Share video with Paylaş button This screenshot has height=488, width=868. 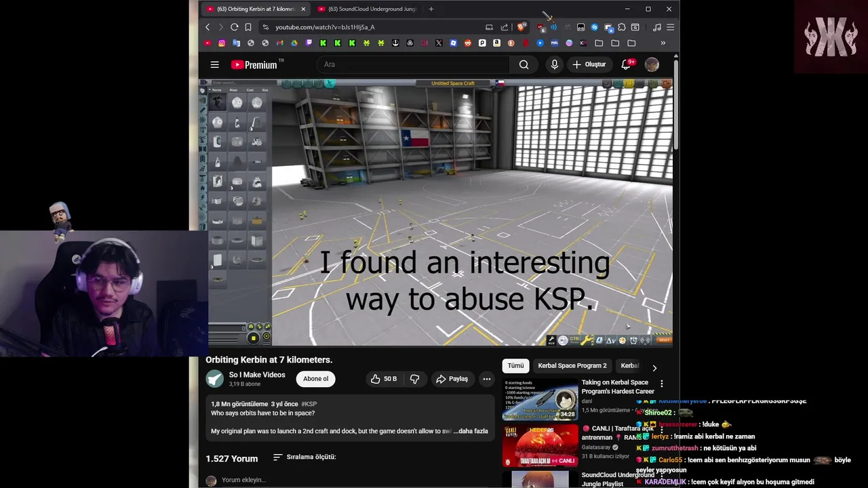[452, 379]
